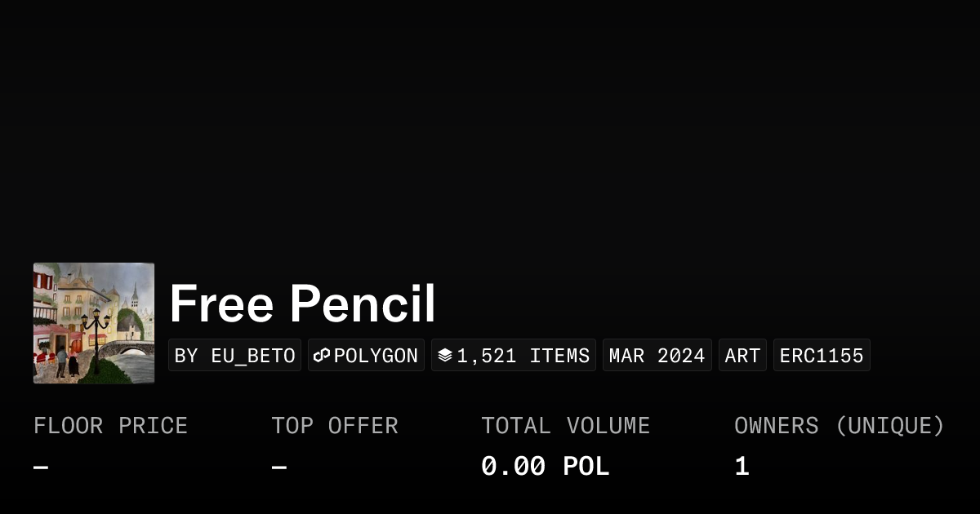This screenshot has width=980, height=514.
Task: Open the POLYGON network badge
Action: (366, 355)
